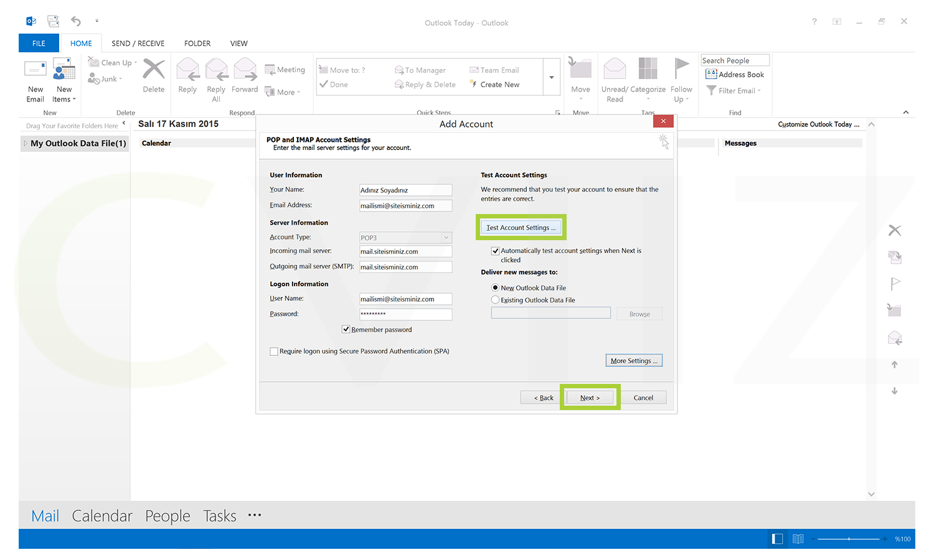
Task: Open the More dropdown in Respond group
Action: (283, 92)
